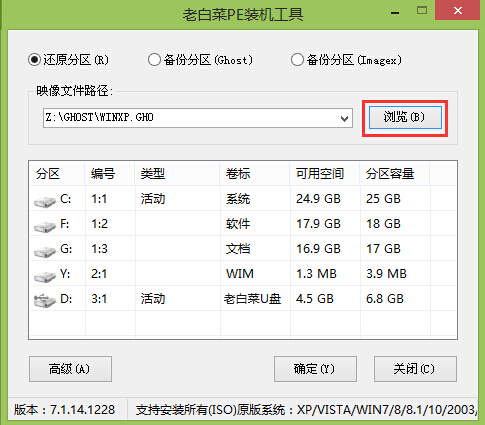The image size is (485, 425).
Task: Click the G: drive icon
Action: click(x=45, y=251)
